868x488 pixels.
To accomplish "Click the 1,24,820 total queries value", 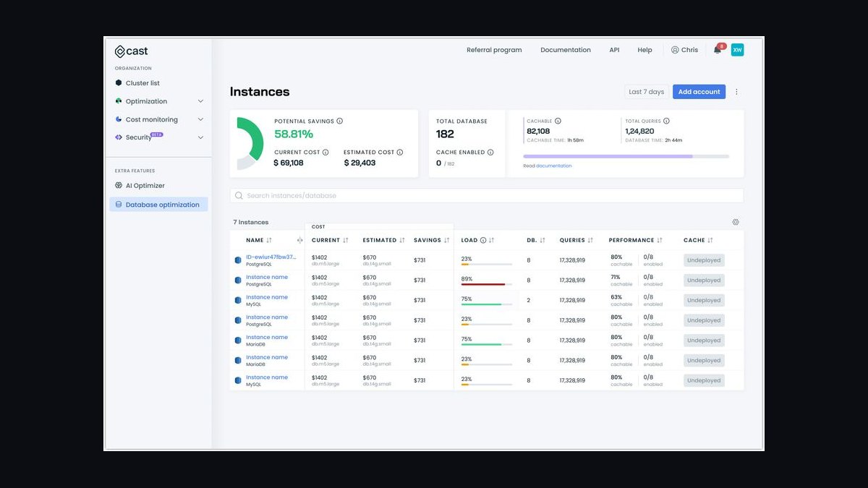I will point(639,131).
